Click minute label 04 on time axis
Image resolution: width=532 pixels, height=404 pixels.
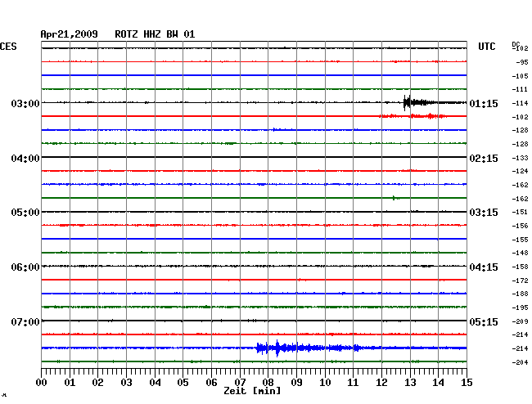click(155, 382)
